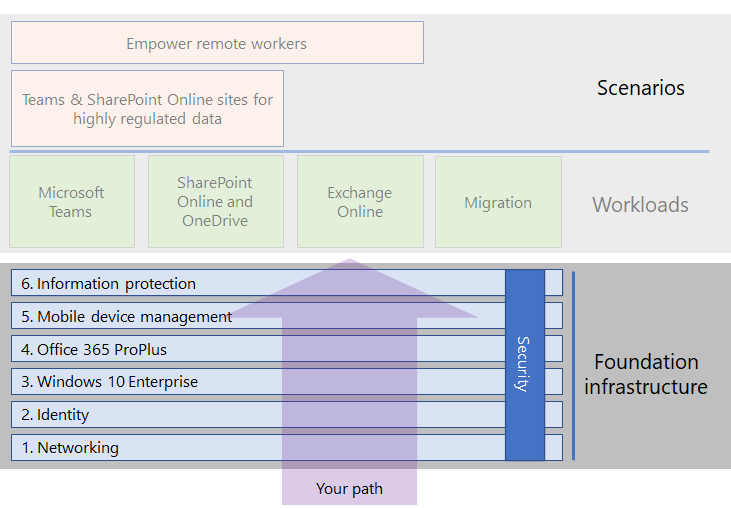Click the purple arrow head
Screen dimensions: 731x508
click(x=349, y=288)
